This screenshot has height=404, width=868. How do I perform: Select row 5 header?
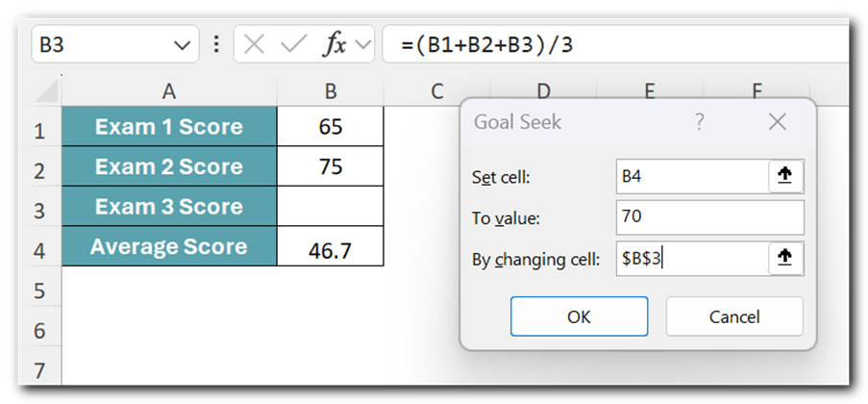tap(39, 290)
